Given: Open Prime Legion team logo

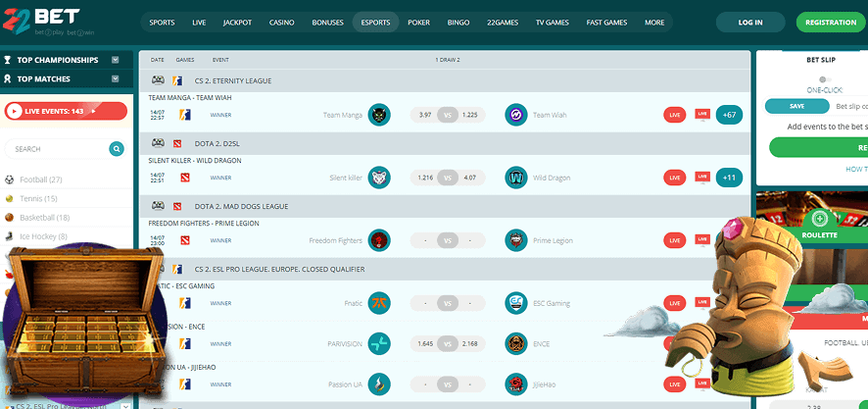Looking at the screenshot, I should pyautogui.click(x=516, y=240).
